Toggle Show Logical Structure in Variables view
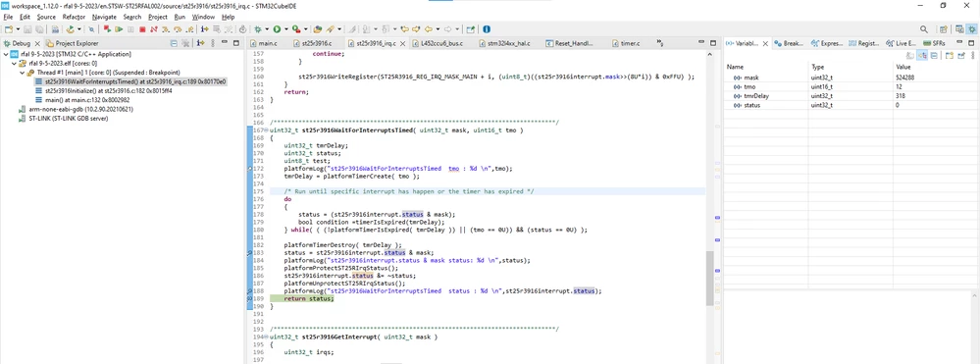980x364 pixels. pos(922,56)
